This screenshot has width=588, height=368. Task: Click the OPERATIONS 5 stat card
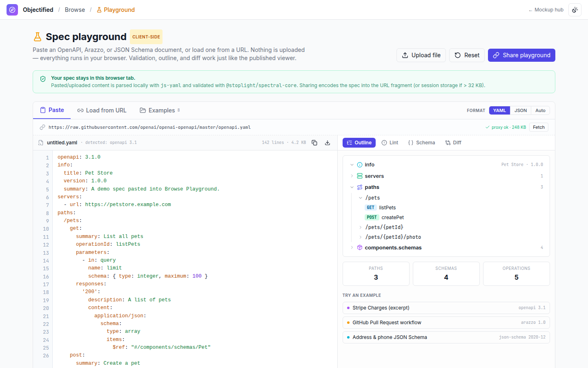[x=516, y=274]
